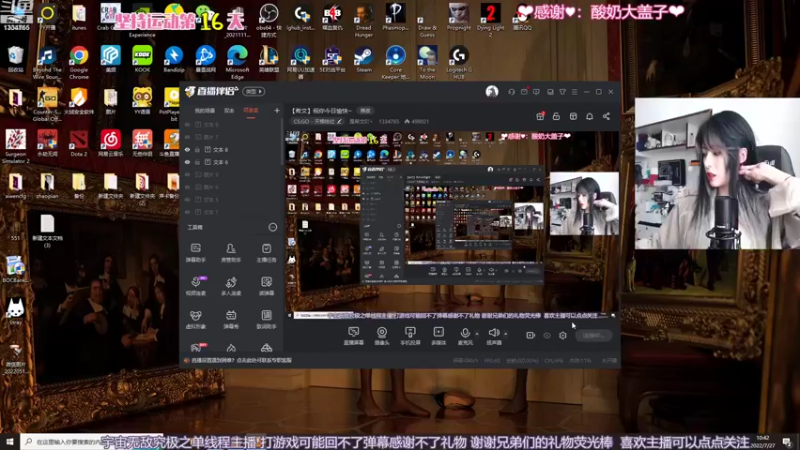Open the 主播任务 tool
Viewport: 800px width, 450px height.
point(266,252)
